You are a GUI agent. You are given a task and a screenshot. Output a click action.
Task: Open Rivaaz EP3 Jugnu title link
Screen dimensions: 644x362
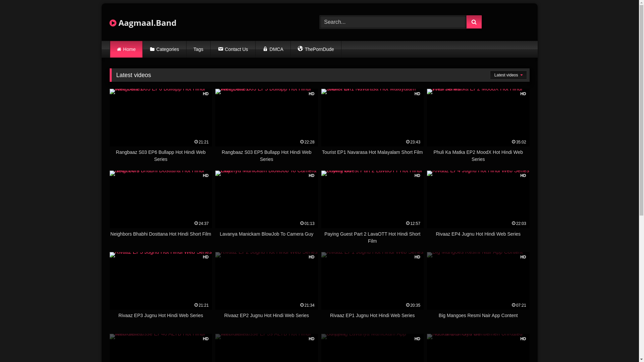tap(161, 315)
